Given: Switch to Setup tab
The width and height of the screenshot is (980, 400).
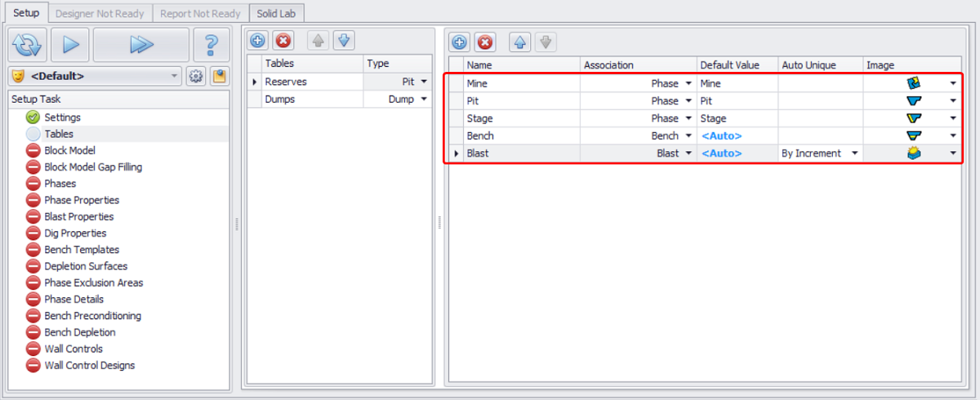Looking at the screenshot, I should (x=26, y=13).
